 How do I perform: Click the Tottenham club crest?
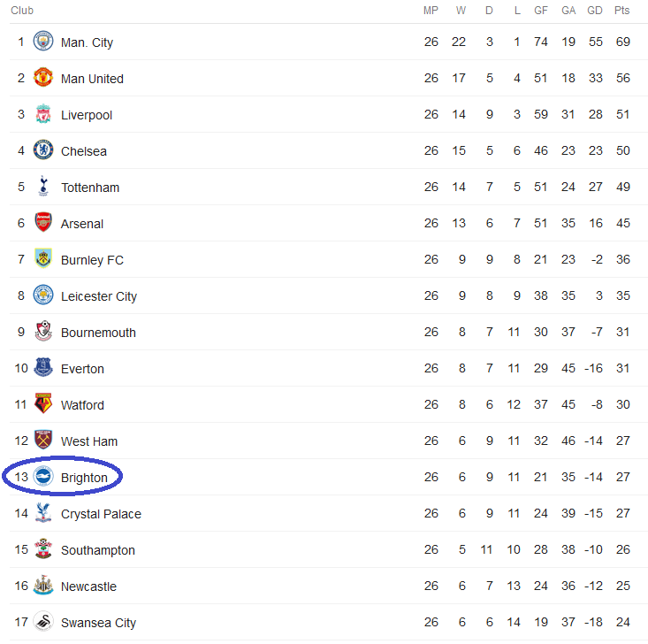43,187
